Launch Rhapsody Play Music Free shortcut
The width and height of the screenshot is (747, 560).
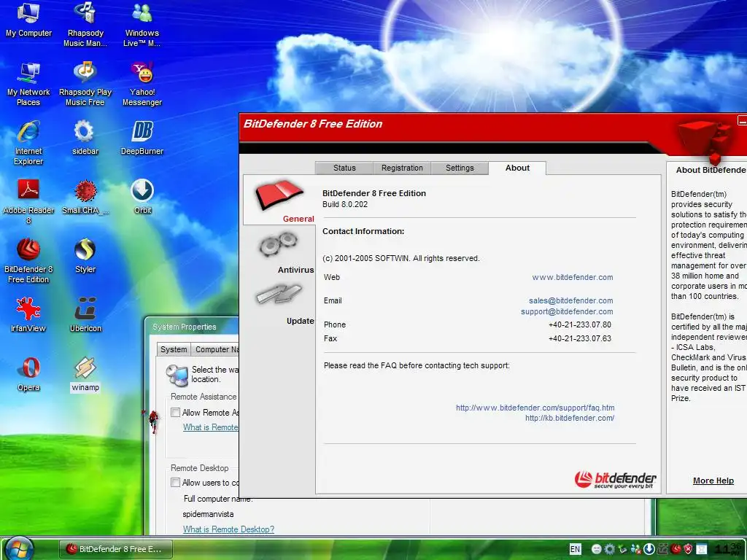click(x=85, y=84)
